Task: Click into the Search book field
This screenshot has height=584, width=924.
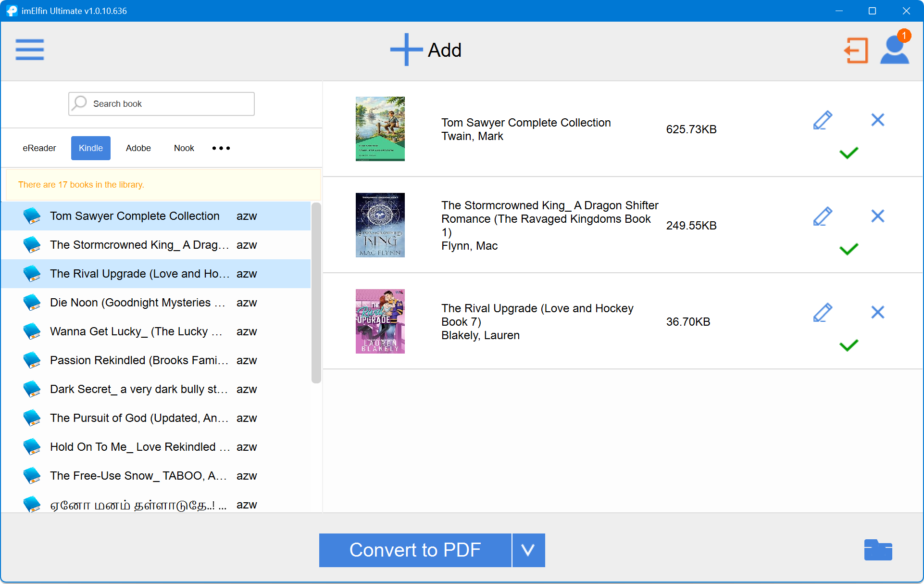Action: click(x=162, y=104)
